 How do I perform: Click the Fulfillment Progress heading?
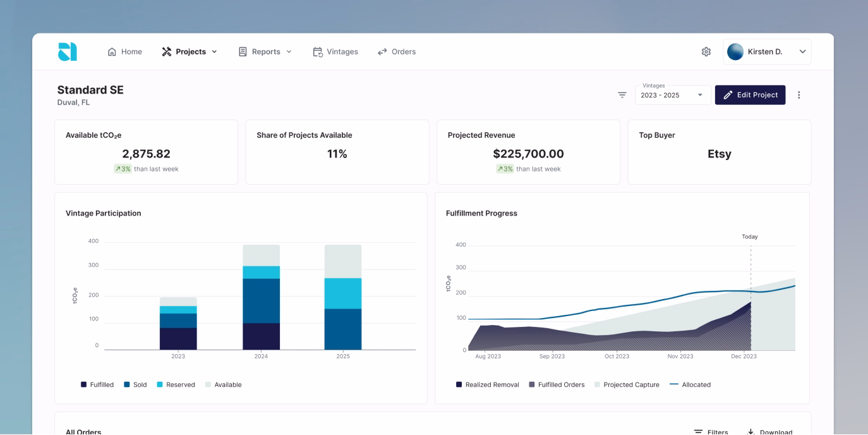(481, 213)
